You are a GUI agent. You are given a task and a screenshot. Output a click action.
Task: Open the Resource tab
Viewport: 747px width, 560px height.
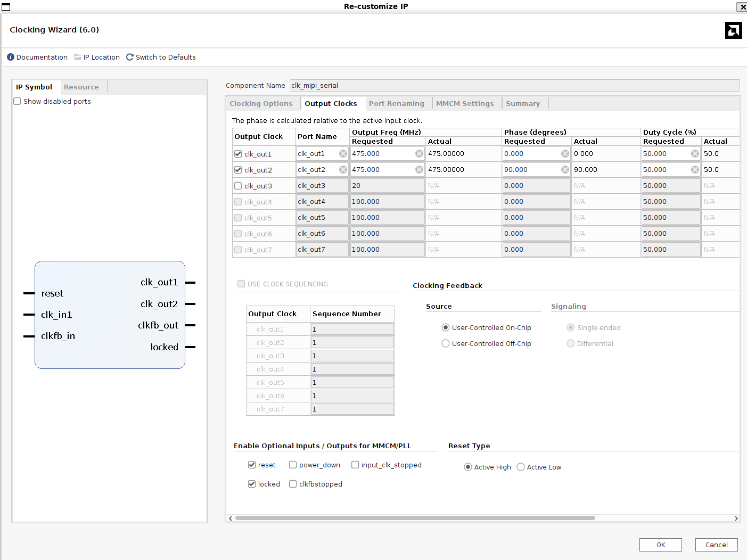point(81,87)
